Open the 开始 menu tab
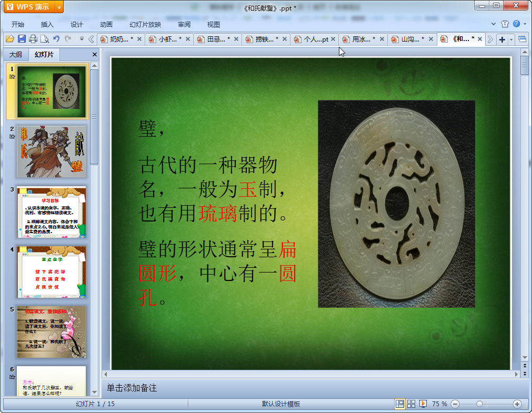The width and height of the screenshot is (532, 413). (x=18, y=24)
